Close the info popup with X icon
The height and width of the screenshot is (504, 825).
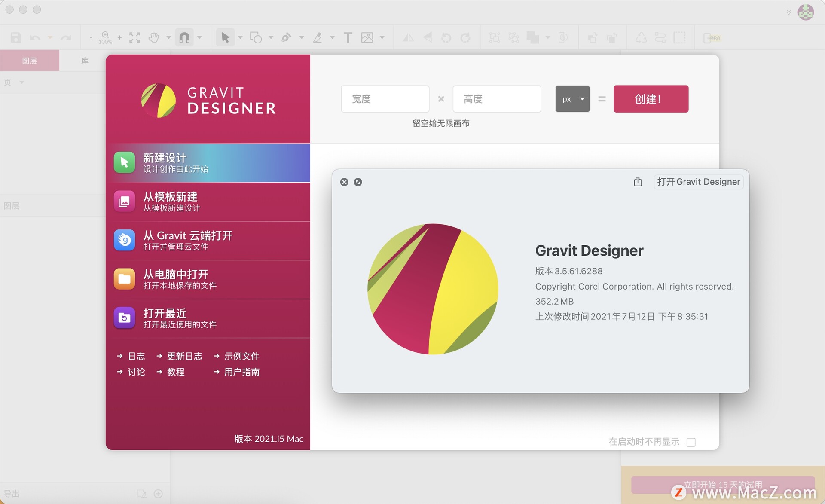click(x=344, y=182)
